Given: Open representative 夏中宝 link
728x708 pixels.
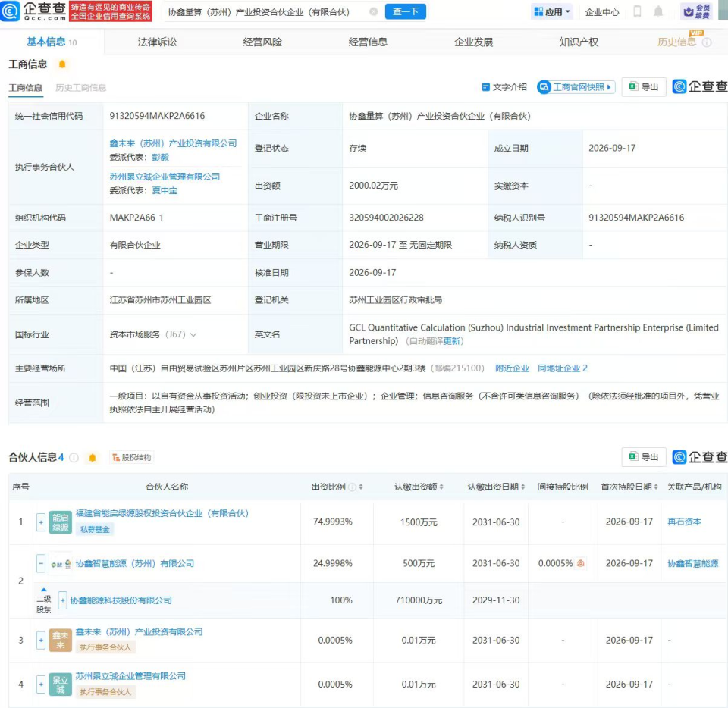Looking at the screenshot, I should pos(165,191).
